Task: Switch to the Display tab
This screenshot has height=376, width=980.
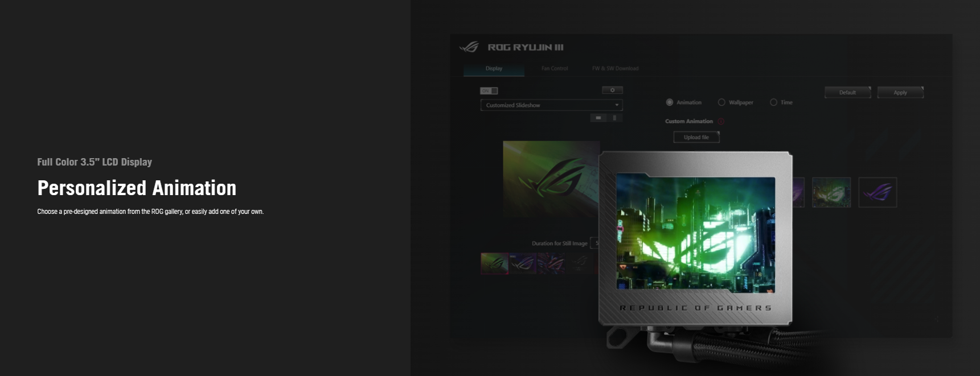Action: [494, 68]
